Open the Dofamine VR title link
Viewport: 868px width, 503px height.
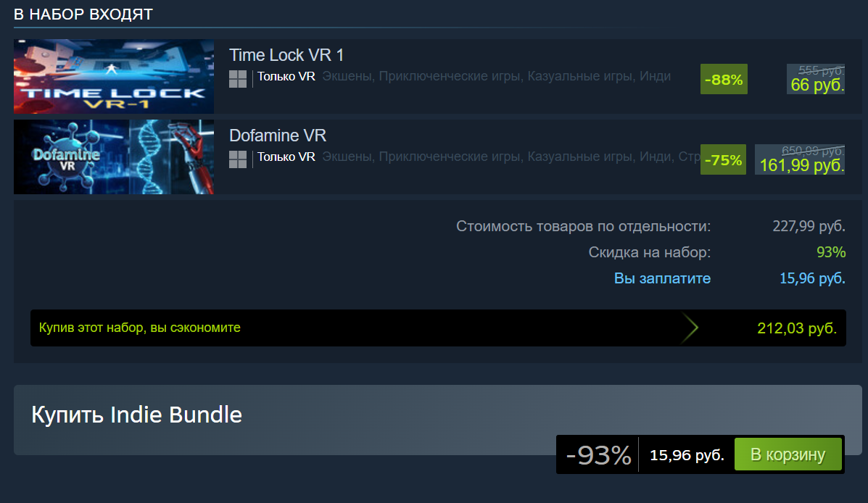278,136
